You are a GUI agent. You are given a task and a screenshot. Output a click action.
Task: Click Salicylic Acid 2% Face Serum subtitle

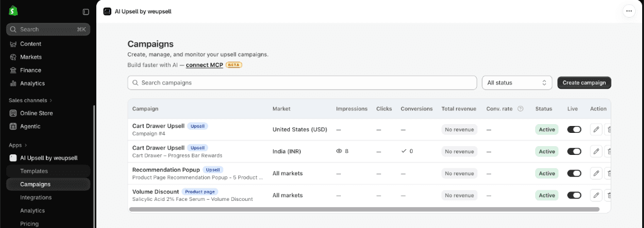tap(192, 199)
